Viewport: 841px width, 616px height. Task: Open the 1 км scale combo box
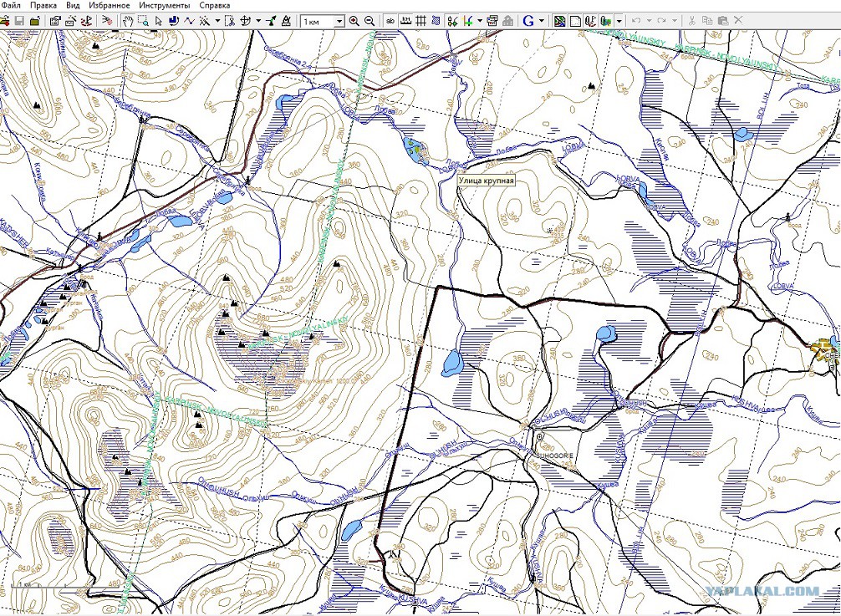click(323, 22)
